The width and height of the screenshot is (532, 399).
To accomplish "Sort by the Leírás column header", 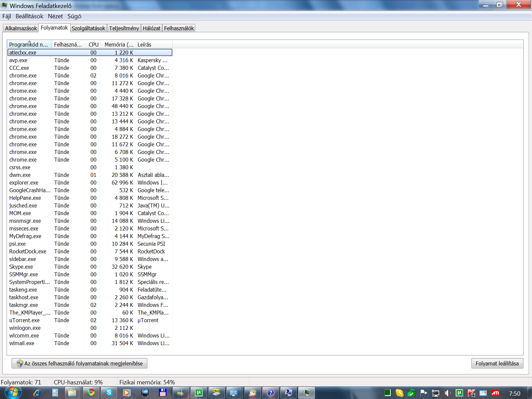I will pyautogui.click(x=154, y=45).
